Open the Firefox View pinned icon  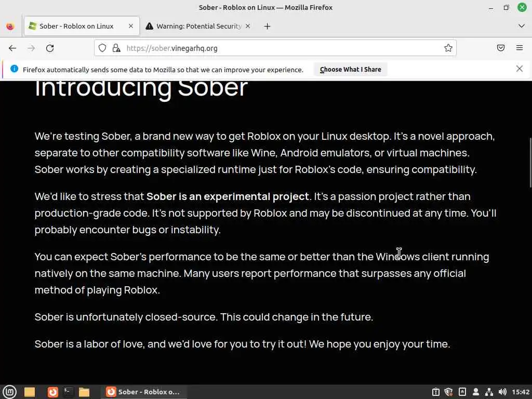(10, 26)
